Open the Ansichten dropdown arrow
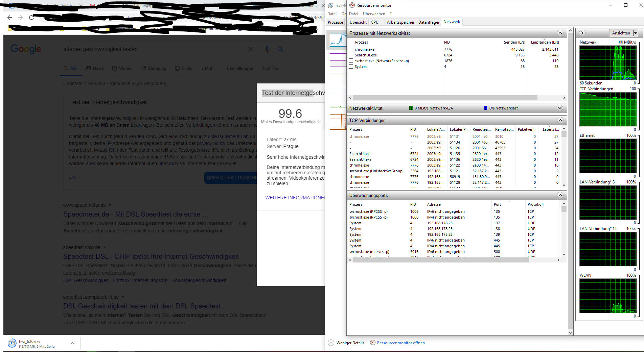This screenshot has width=644, height=352. click(x=636, y=33)
